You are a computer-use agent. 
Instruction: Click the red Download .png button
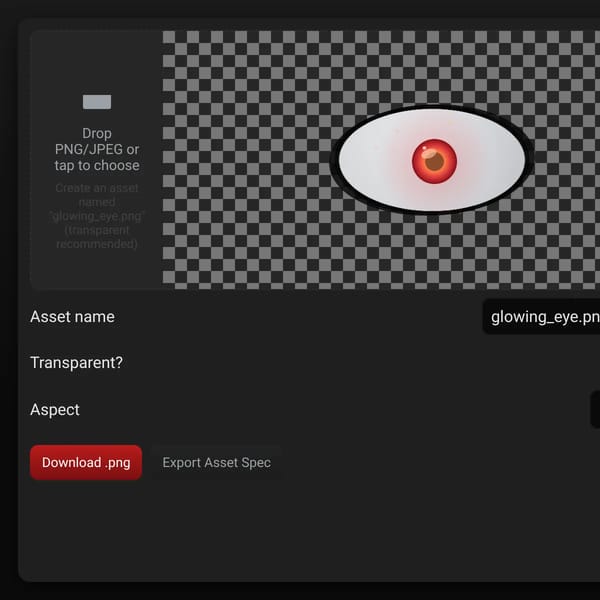[86, 462]
